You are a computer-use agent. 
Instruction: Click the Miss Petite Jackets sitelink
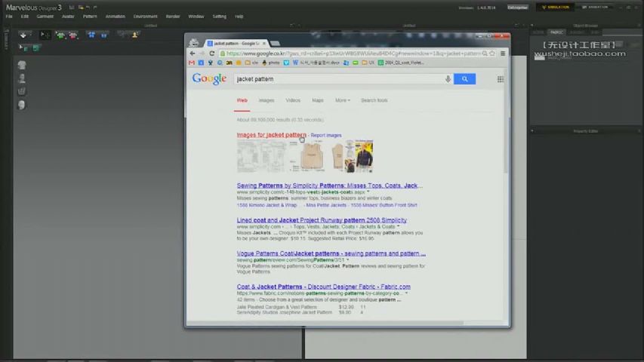[326, 205]
